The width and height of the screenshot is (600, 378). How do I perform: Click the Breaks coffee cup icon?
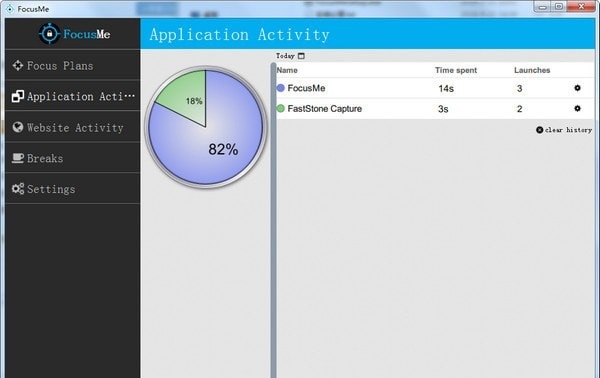point(18,158)
